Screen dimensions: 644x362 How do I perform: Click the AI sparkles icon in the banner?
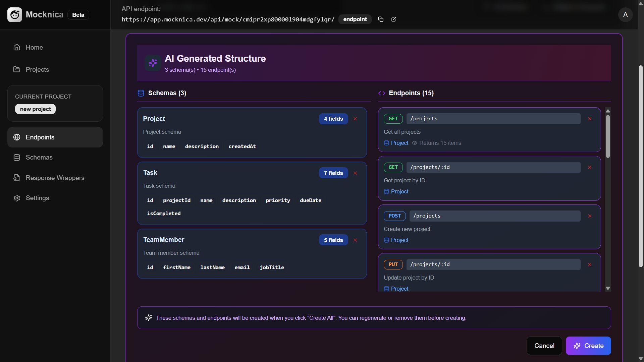(153, 63)
